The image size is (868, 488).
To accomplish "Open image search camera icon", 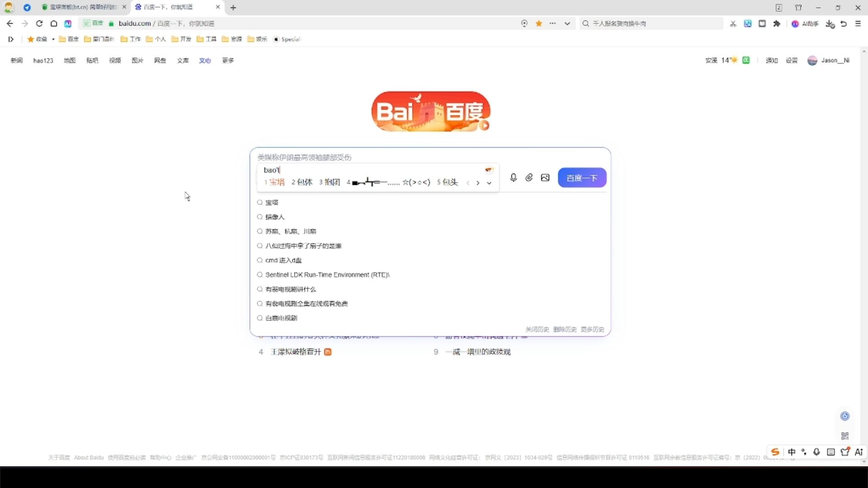I will 545,178.
